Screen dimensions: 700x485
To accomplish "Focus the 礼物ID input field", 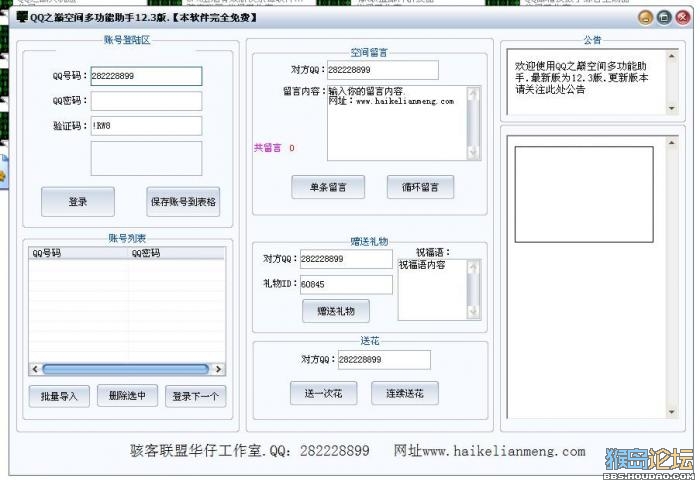I will 346,284.
